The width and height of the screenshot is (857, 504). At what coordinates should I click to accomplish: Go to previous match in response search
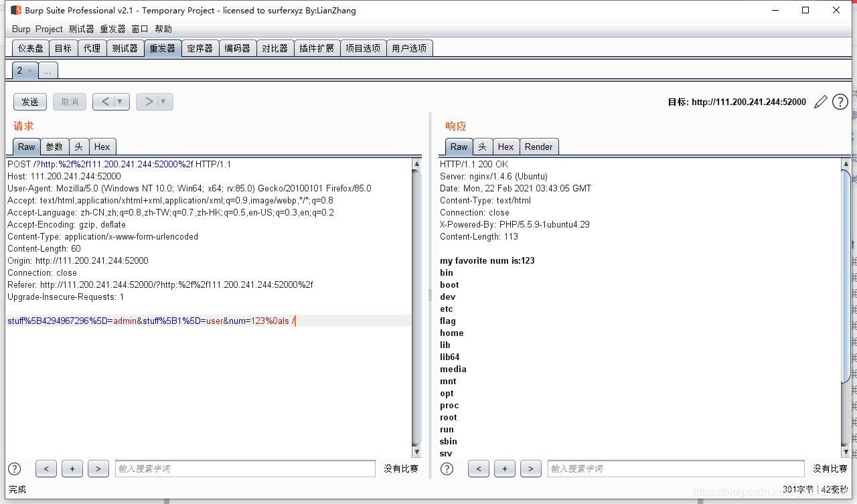(x=478, y=469)
